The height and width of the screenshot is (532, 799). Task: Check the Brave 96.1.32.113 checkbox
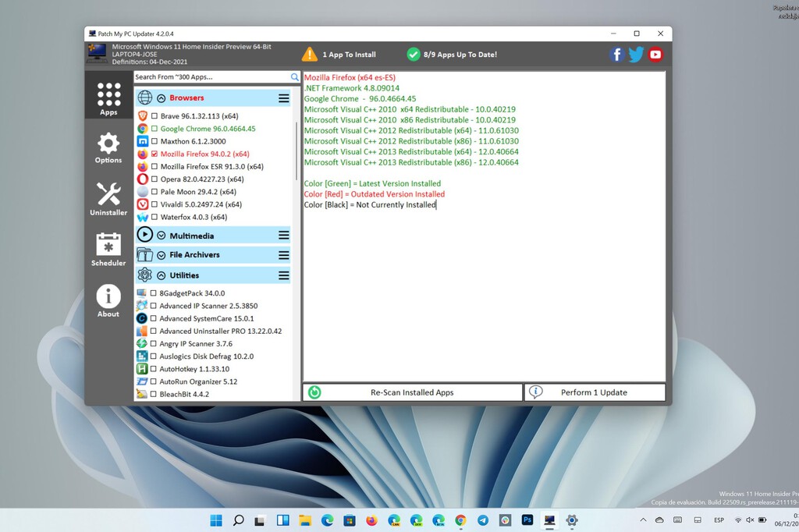154,116
